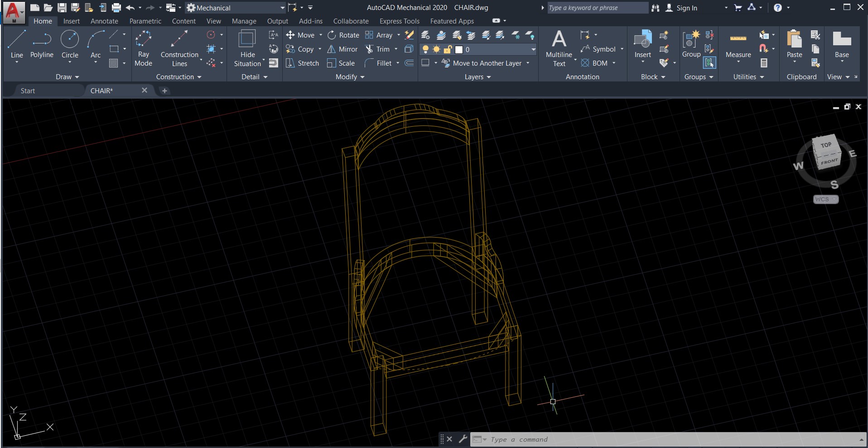The width and height of the screenshot is (868, 448).
Task: Click the Group tool
Action: [x=691, y=44]
